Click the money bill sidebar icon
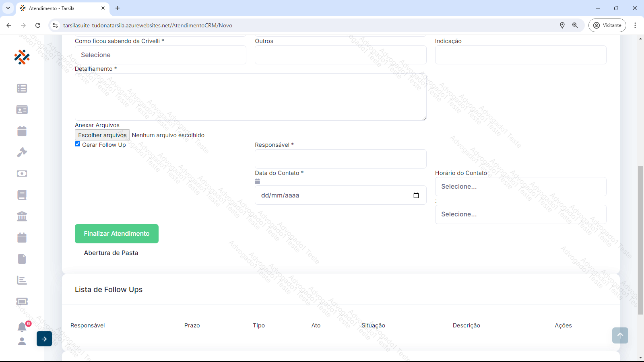This screenshot has width=644, height=362. (22, 174)
